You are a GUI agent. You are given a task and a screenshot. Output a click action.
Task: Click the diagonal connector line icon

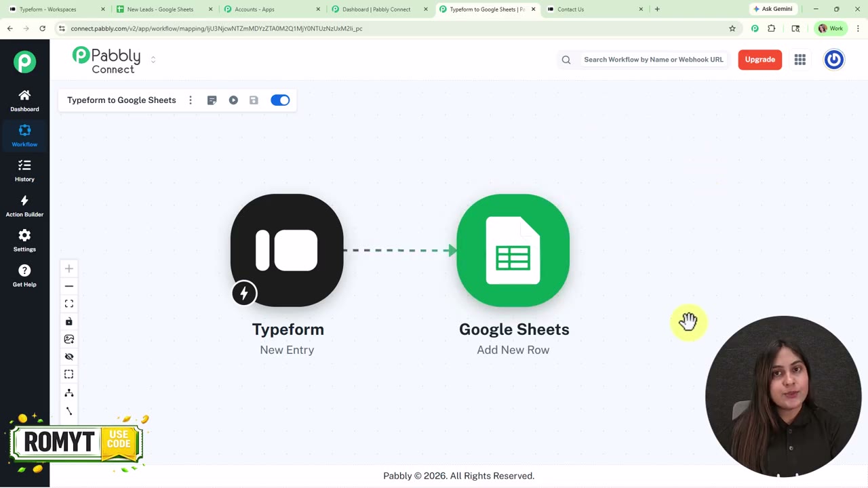click(x=68, y=411)
